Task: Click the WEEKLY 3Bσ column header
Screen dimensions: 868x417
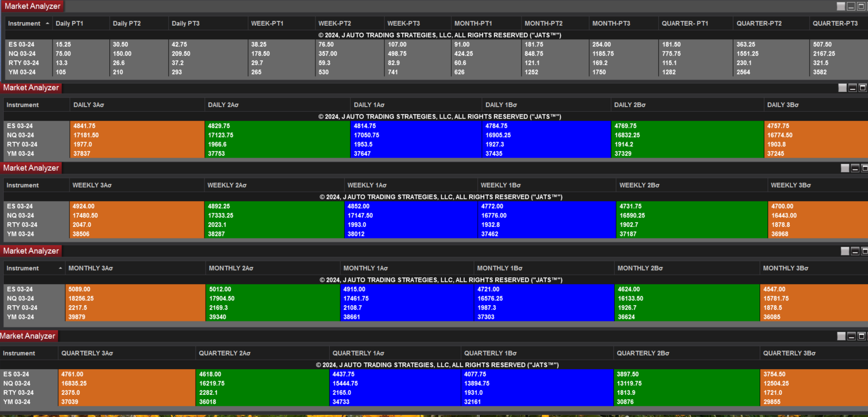Action: point(818,185)
